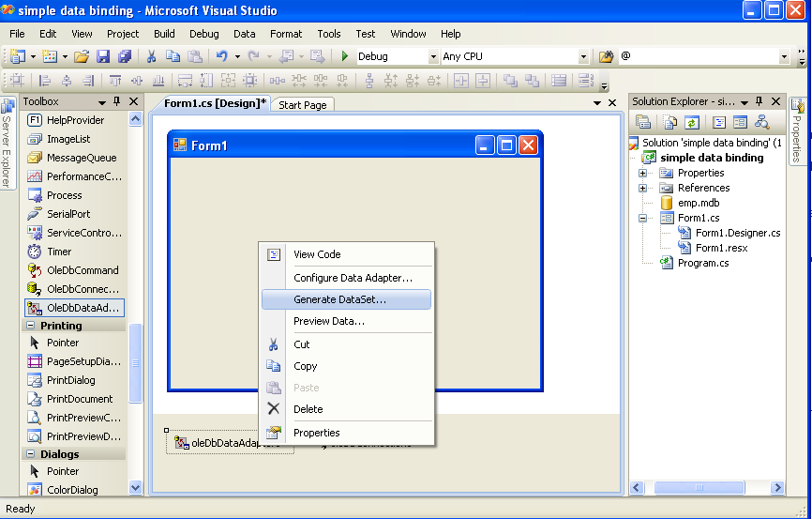
Task: Click the Refresh icon in Solution Explorer
Action: [x=692, y=122]
